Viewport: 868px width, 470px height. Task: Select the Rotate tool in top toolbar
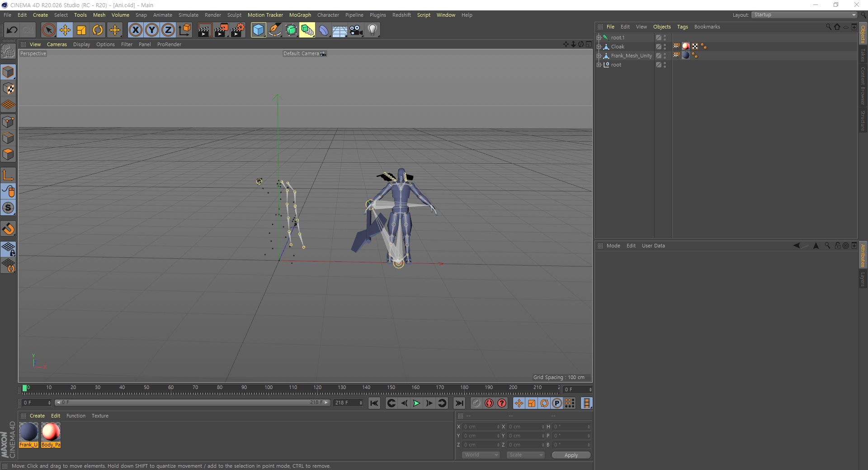click(98, 30)
